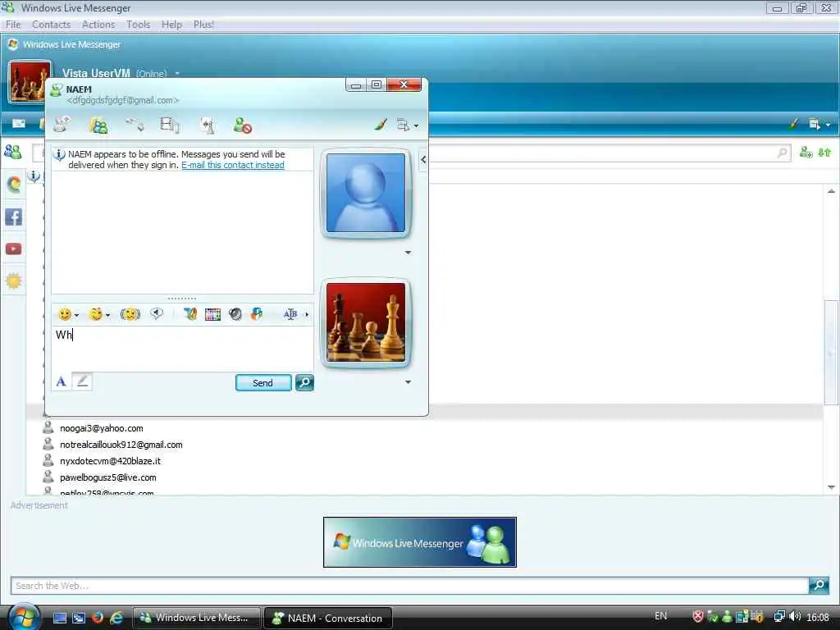Click the call contact phone icon

tap(134, 126)
